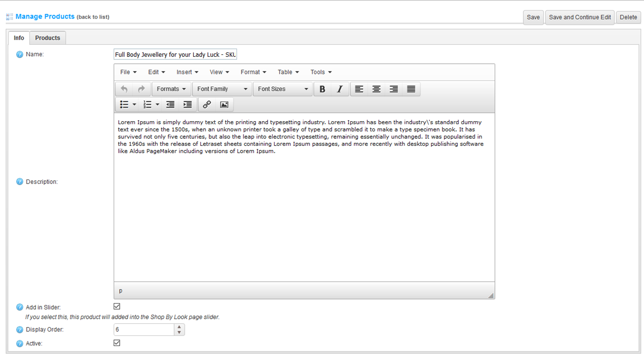644x358 pixels.
Task: Follow the back to list link
Action: click(x=93, y=17)
